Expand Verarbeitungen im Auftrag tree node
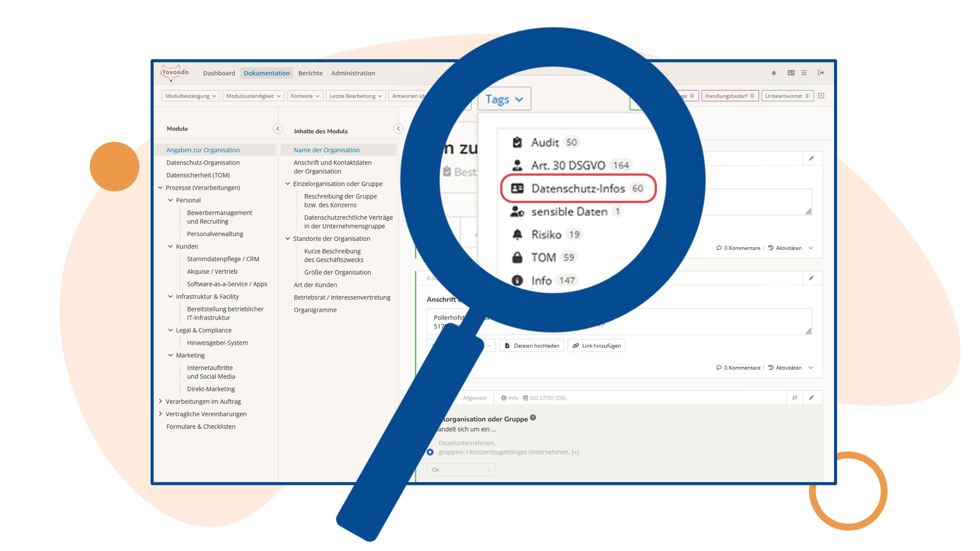This screenshot has width=980, height=551. (x=160, y=402)
